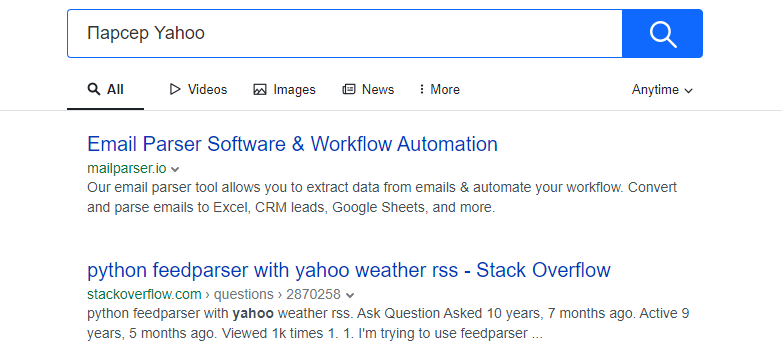The image size is (782, 363).
Task: Open the News results tab
Action: click(x=368, y=89)
